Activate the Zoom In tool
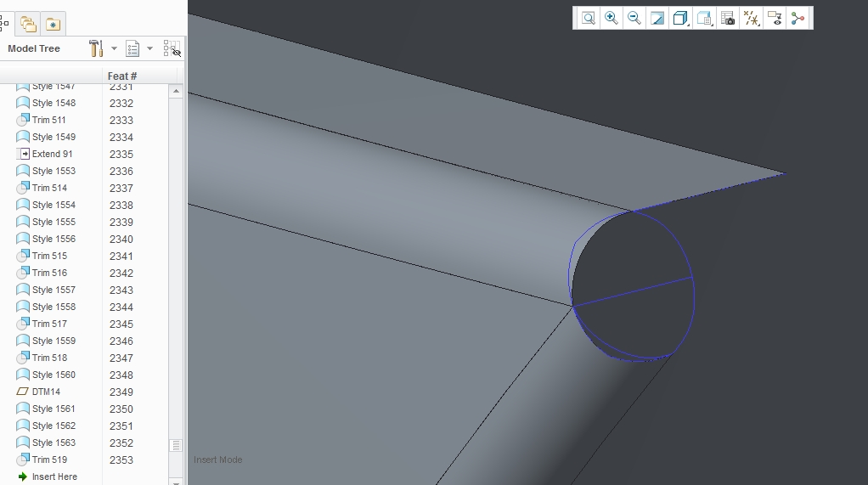868x485 pixels. [612, 19]
